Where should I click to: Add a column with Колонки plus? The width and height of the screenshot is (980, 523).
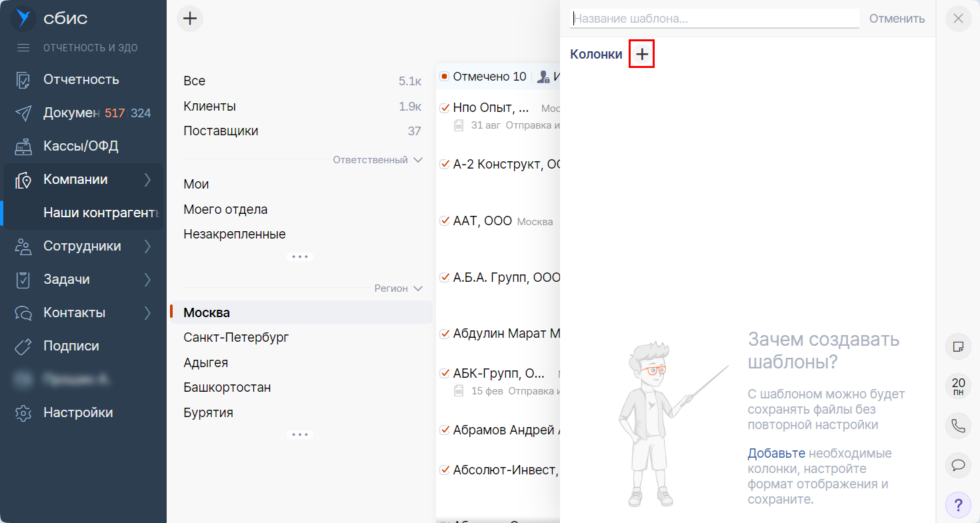click(642, 54)
